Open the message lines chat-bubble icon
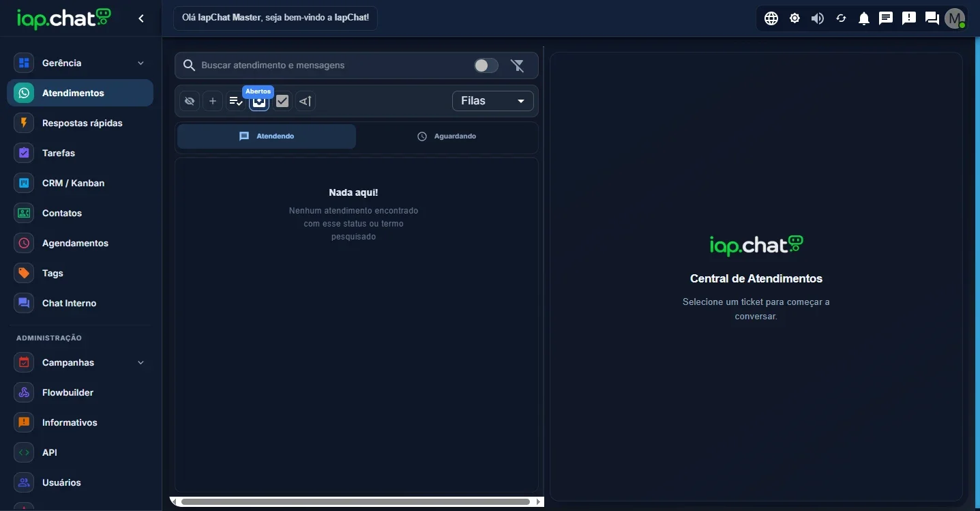980x511 pixels. [x=886, y=18]
